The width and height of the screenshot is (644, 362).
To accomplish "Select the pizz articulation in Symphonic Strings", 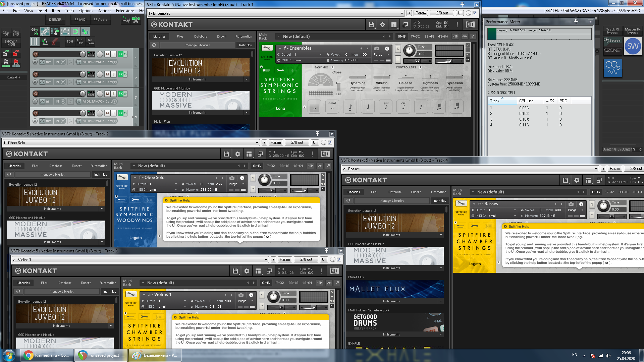I will point(386,107).
